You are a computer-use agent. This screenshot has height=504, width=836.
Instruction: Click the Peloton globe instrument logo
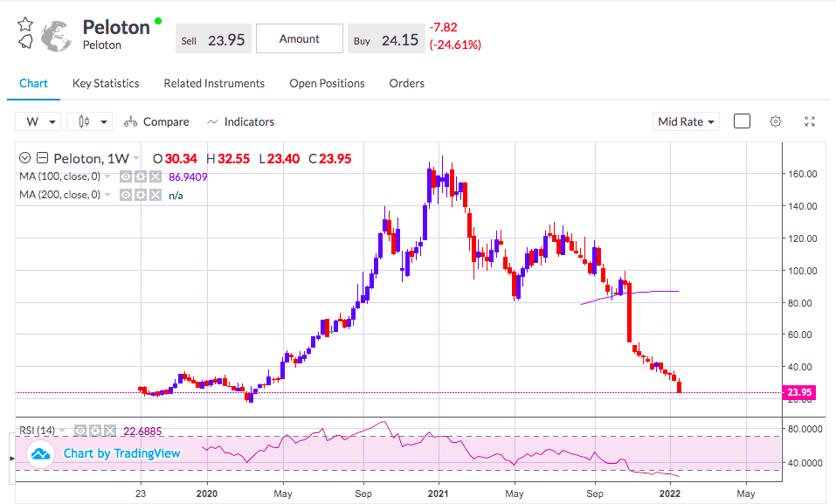coord(56,36)
